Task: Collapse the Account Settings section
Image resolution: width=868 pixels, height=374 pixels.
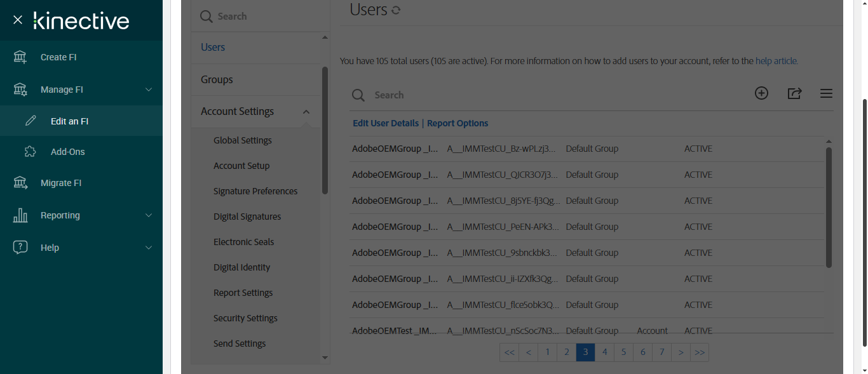Action: pyautogui.click(x=306, y=112)
